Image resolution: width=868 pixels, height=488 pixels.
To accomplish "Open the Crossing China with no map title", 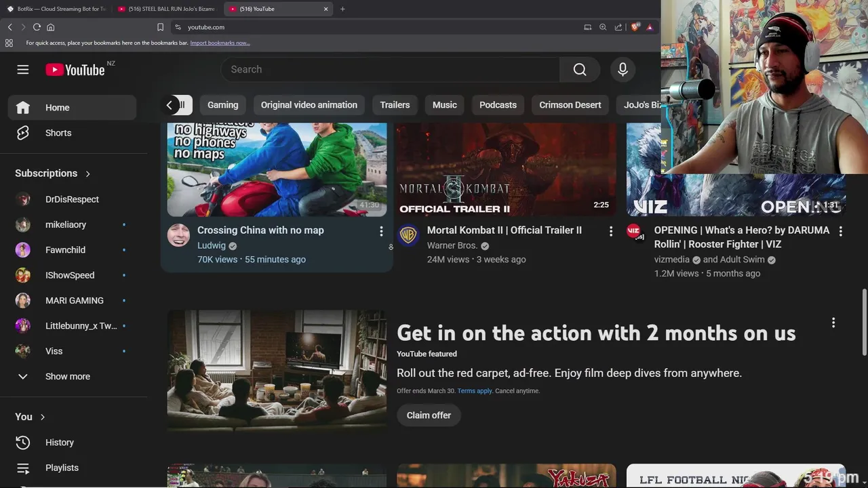I will 260,230.
